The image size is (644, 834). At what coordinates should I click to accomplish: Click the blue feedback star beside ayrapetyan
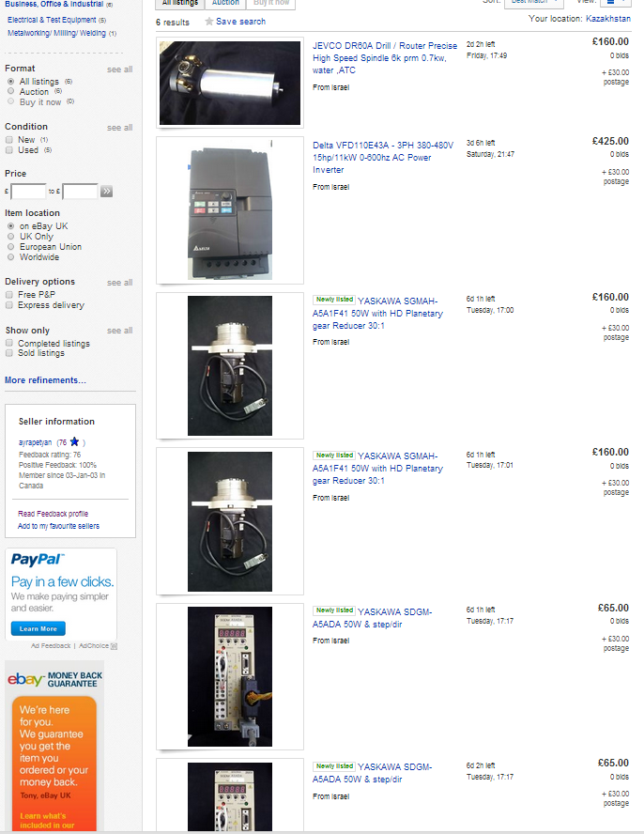[x=74, y=441]
